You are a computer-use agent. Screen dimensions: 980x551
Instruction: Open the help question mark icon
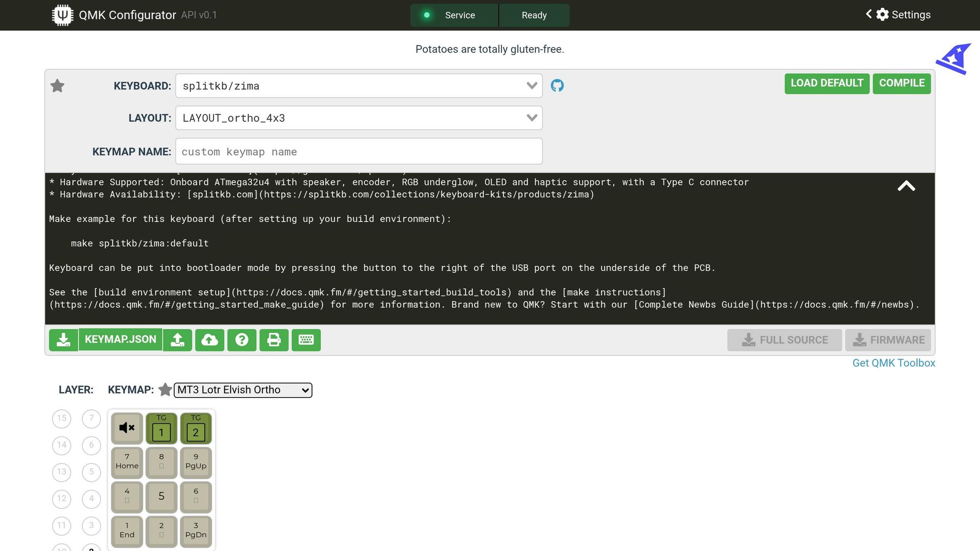[242, 340]
